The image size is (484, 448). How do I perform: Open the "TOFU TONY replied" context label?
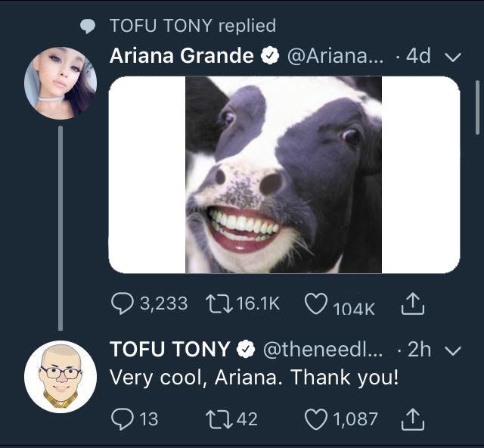point(192,26)
